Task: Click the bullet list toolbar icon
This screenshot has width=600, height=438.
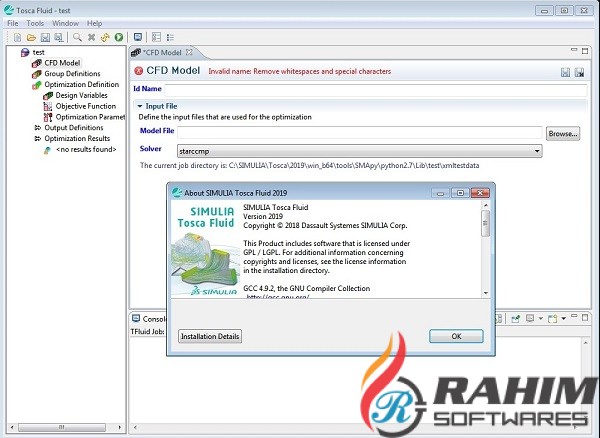Action: [x=170, y=37]
